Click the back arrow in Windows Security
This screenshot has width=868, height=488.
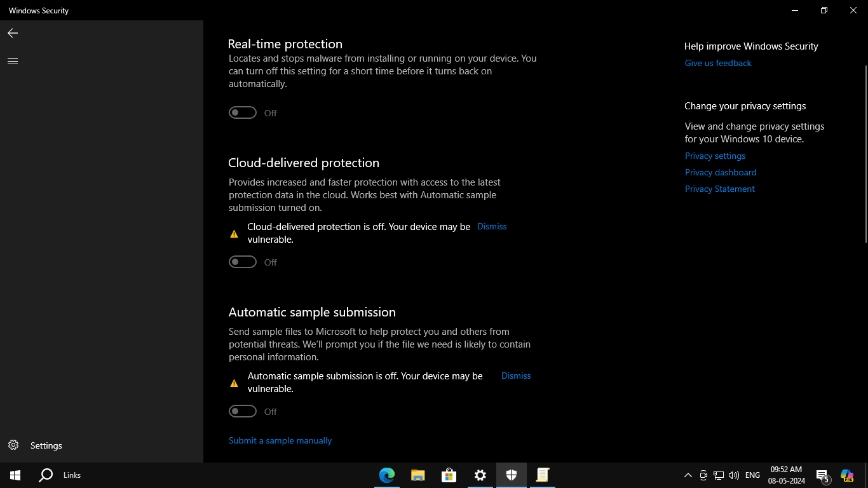click(13, 33)
